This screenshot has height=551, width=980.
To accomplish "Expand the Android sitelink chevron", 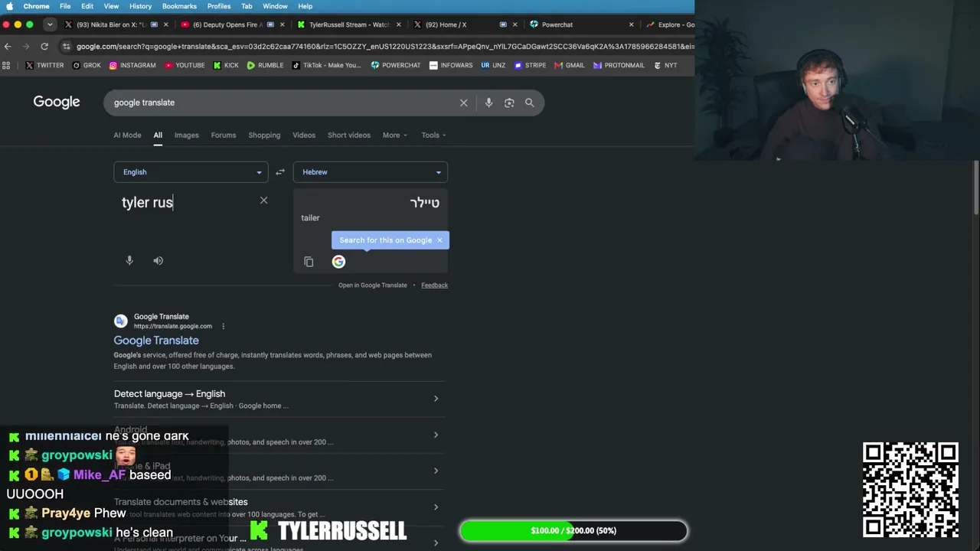I will 436,435.
